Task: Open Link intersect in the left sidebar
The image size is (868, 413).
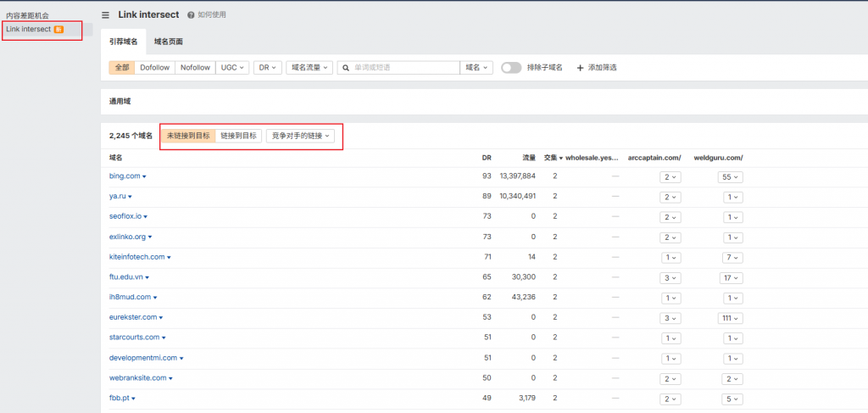Action: [x=29, y=29]
